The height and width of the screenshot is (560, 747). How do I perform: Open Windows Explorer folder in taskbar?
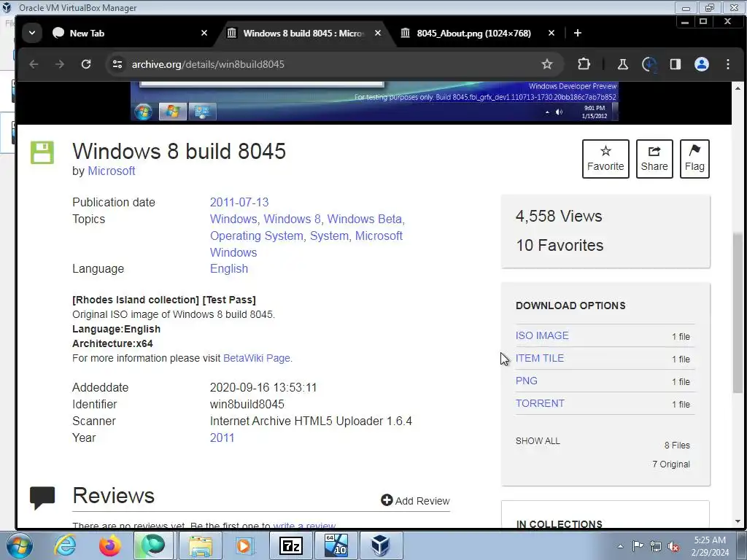[x=201, y=545]
